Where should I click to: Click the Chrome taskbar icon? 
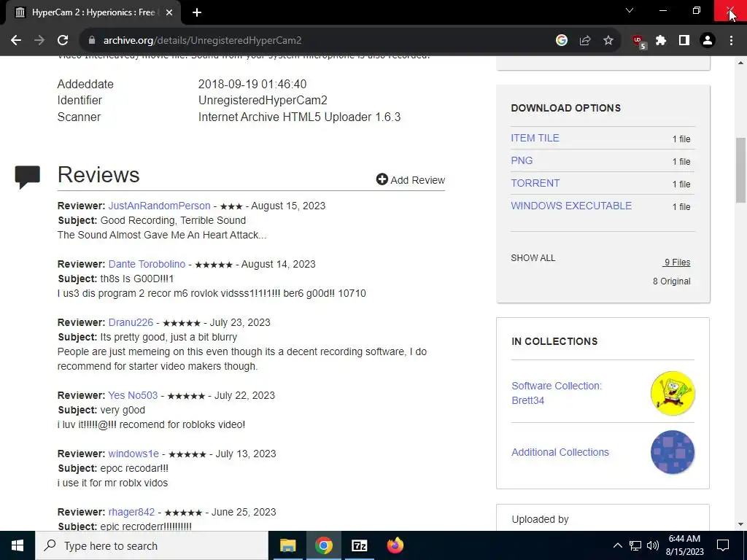323,545
